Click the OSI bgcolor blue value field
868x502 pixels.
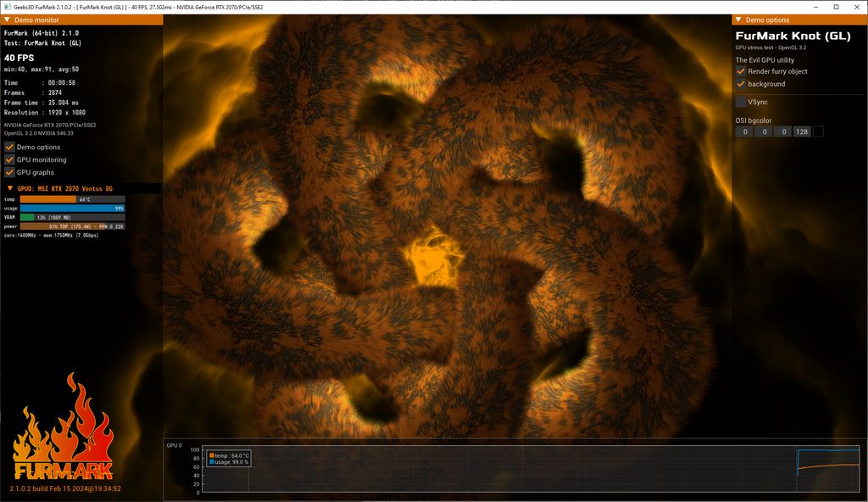point(782,131)
